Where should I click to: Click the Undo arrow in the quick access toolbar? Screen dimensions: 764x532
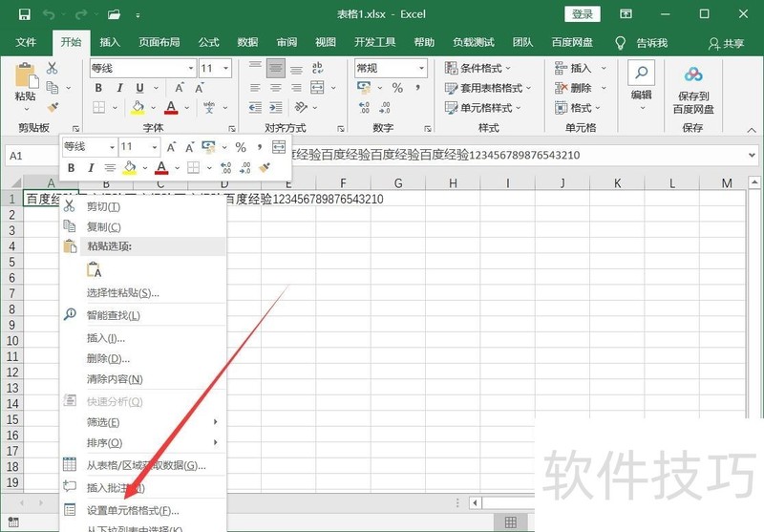coord(49,14)
